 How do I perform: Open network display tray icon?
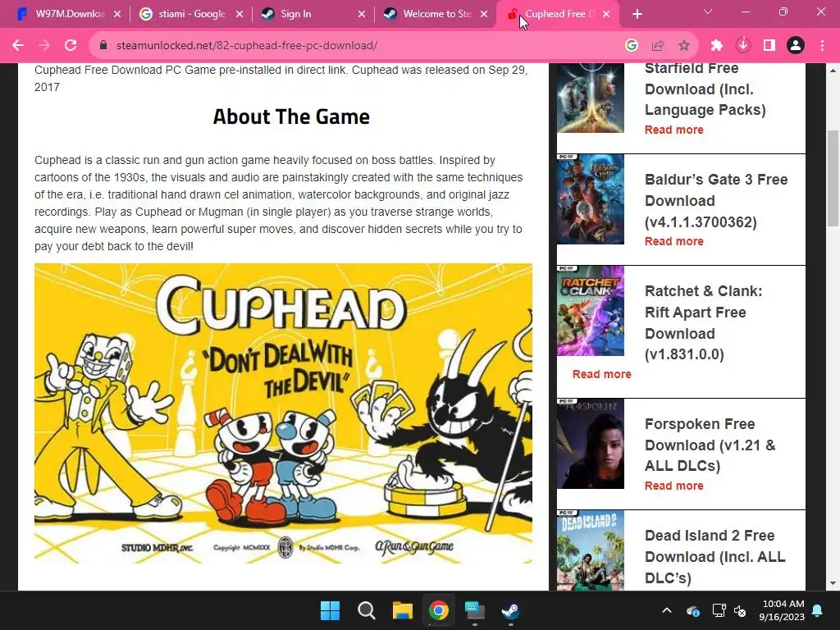(x=719, y=610)
